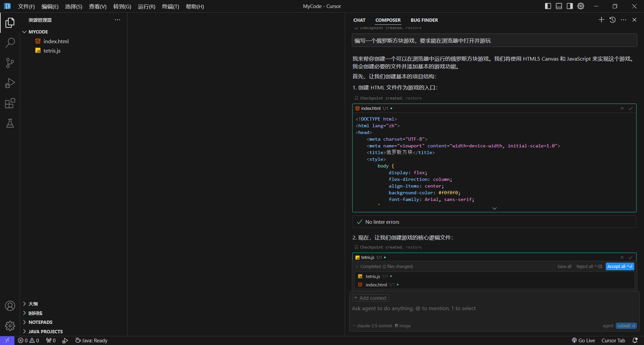644x345 pixels.
Task: Open the Extensions view icon
Action: pos(10,103)
